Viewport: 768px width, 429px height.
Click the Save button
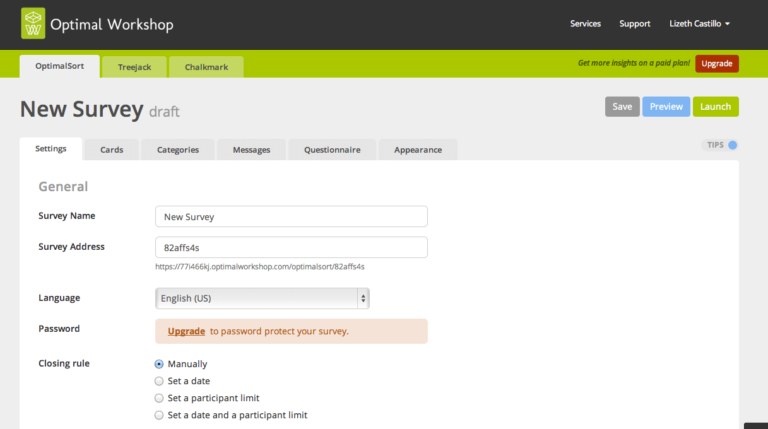coord(622,107)
